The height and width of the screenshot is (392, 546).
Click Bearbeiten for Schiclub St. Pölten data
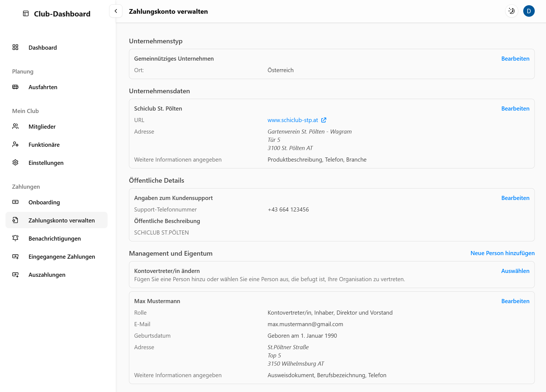(x=515, y=109)
